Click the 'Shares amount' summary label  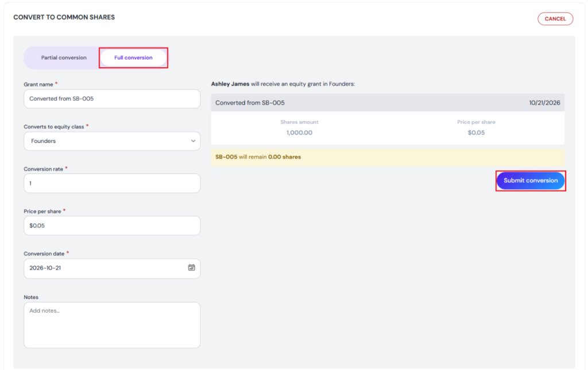pyautogui.click(x=299, y=122)
